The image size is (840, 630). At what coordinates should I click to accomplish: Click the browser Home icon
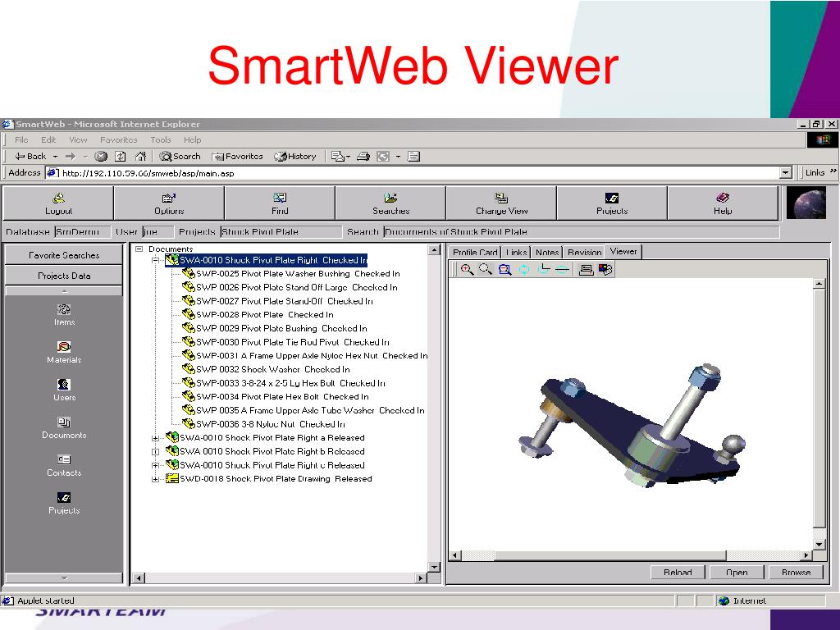tap(140, 157)
